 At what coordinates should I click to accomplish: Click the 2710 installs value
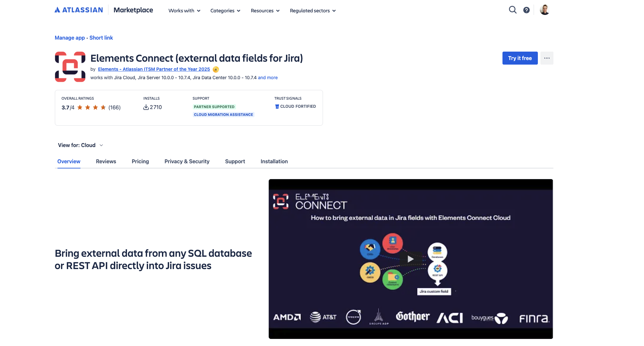point(156,107)
